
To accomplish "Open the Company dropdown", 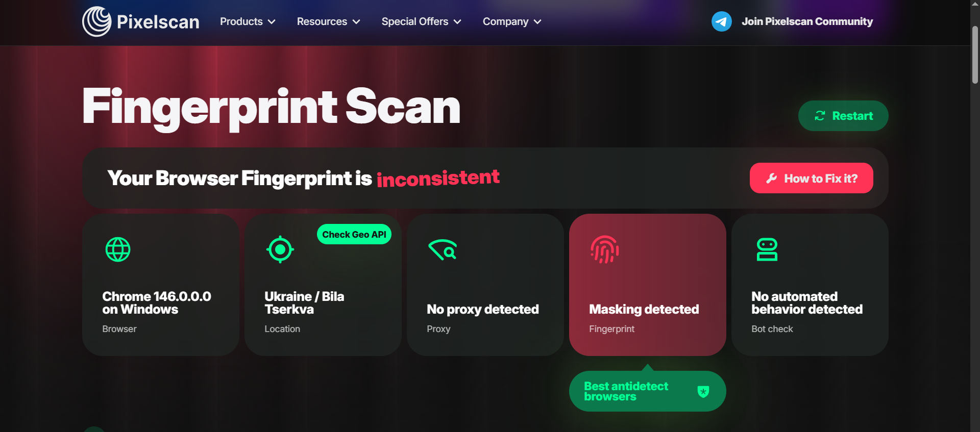I will click(512, 21).
